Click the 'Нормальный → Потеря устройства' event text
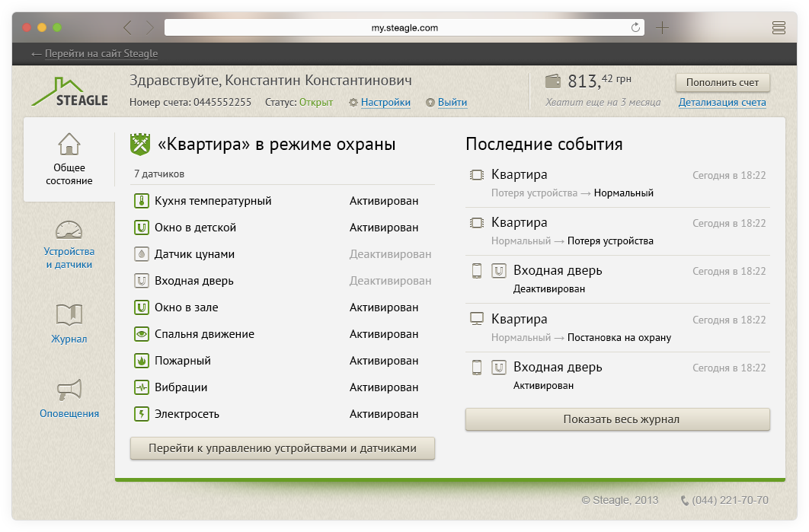The image size is (809, 532). coord(572,241)
